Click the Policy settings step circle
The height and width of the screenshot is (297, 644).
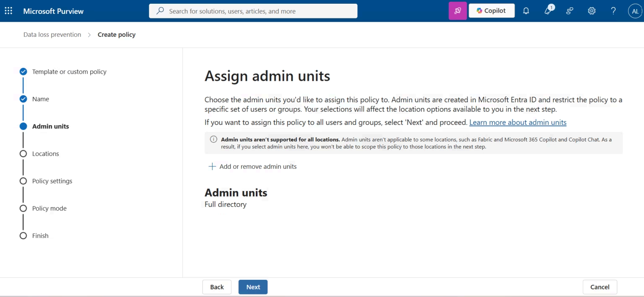click(x=23, y=181)
